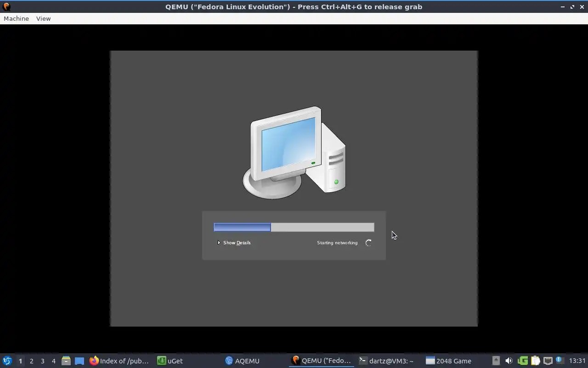Click the removable media eject tray icon
Screen dimensions: 588x368
(496, 361)
